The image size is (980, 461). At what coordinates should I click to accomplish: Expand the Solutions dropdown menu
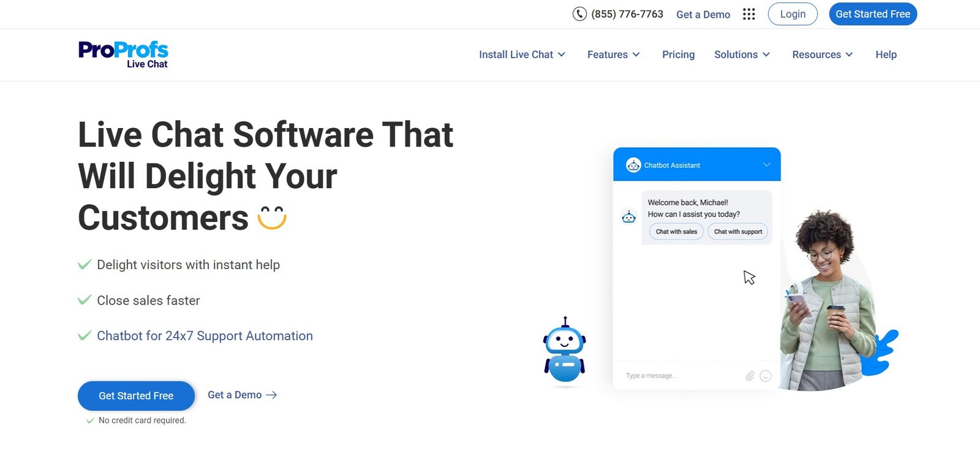pos(742,55)
